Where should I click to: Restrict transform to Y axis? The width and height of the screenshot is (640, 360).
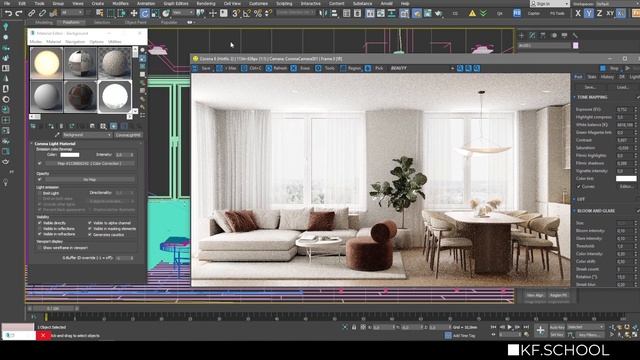[589, 13]
